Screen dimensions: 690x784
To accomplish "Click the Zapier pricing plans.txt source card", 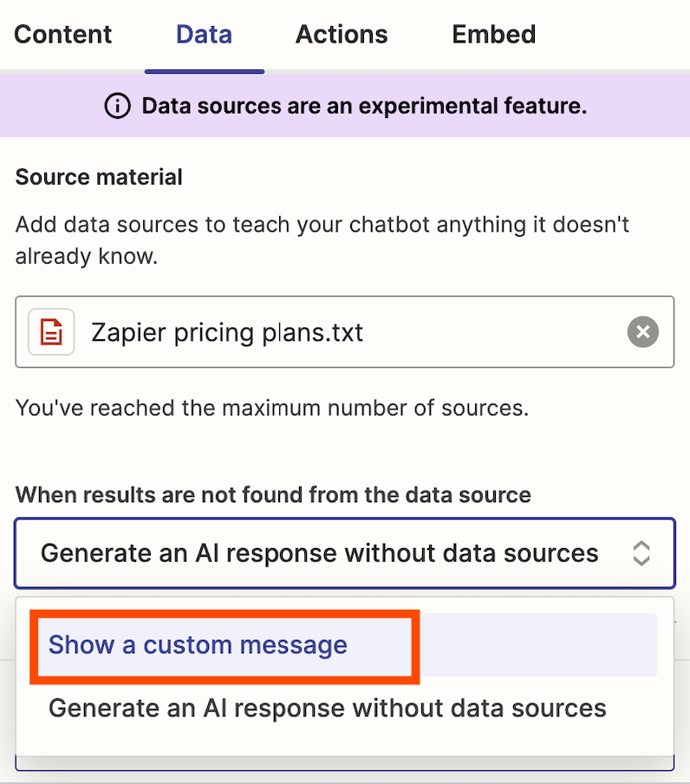I will click(344, 332).
